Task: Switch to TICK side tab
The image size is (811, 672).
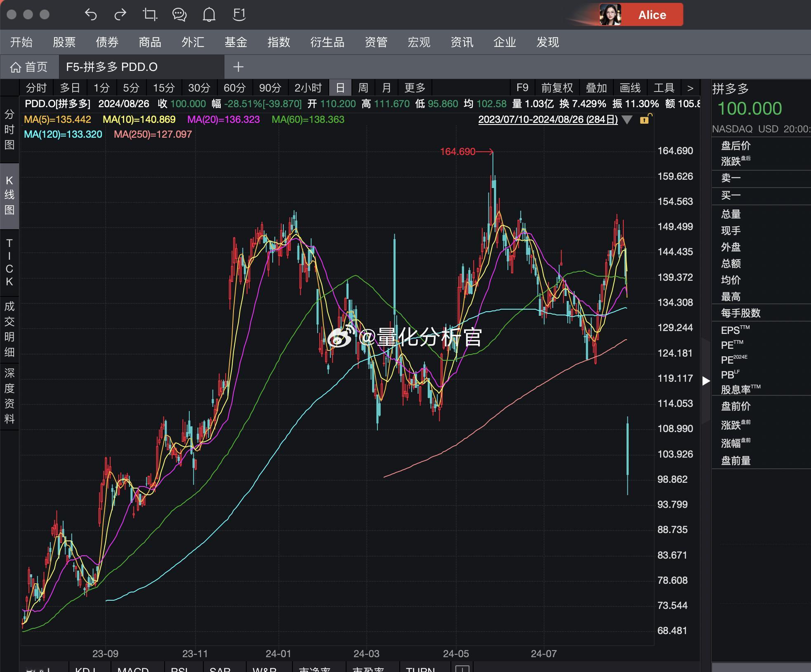Action: [9, 263]
